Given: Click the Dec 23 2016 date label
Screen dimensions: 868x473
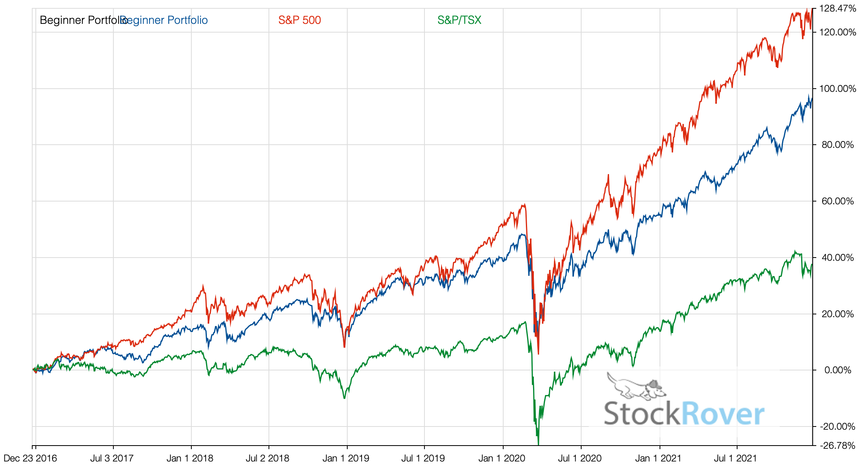Looking at the screenshot, I should 30,458.
